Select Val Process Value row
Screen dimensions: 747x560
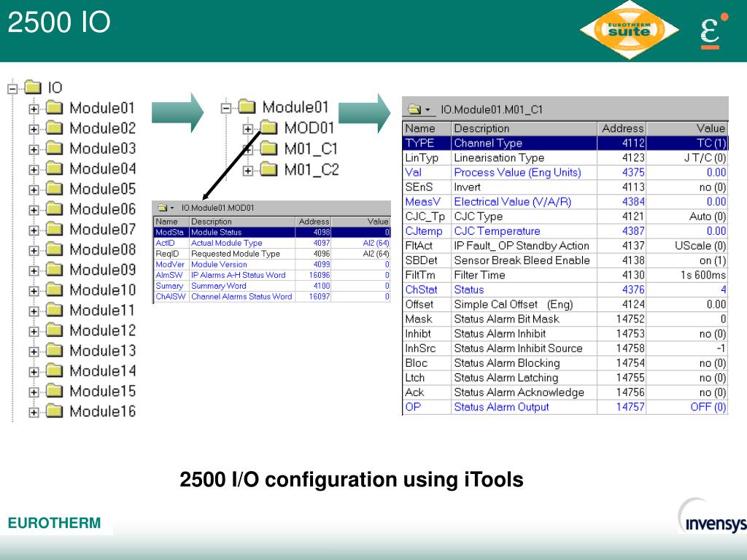(565, 172)
